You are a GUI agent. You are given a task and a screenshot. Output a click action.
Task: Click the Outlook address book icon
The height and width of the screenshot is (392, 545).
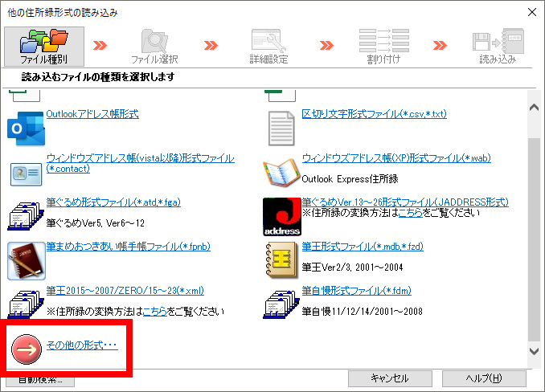26,129
